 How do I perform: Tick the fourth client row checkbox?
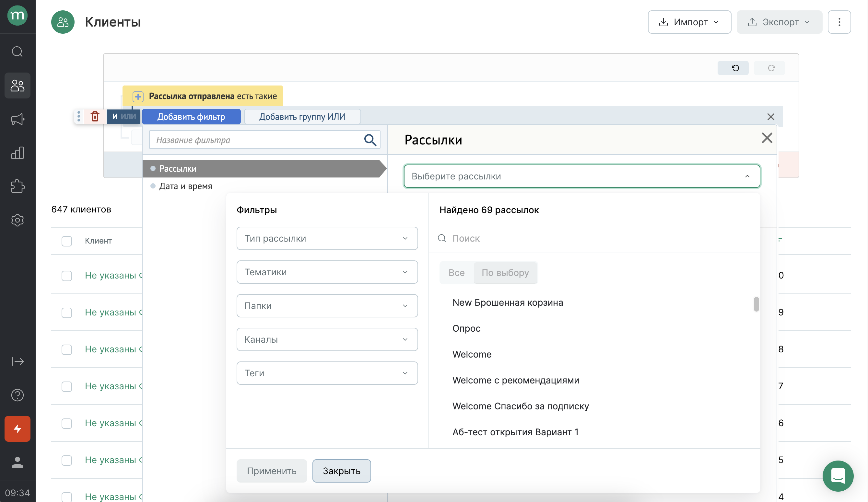coord(66,386)
